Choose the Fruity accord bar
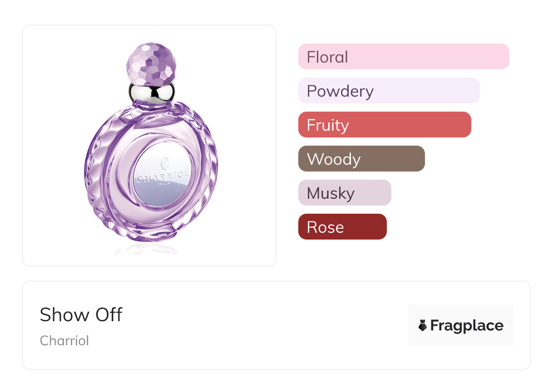The width and height of the screenshot is (553, 392). coord(385,125)
